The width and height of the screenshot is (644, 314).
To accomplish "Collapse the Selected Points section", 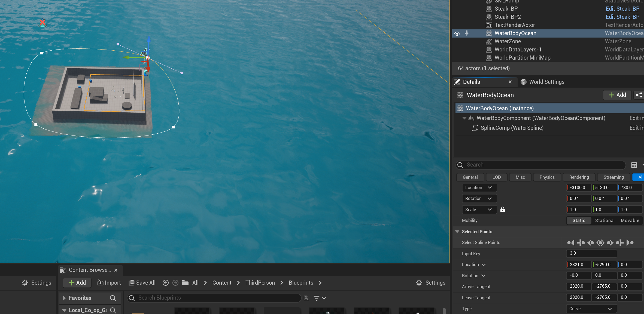I will click(x=457, y=232).
